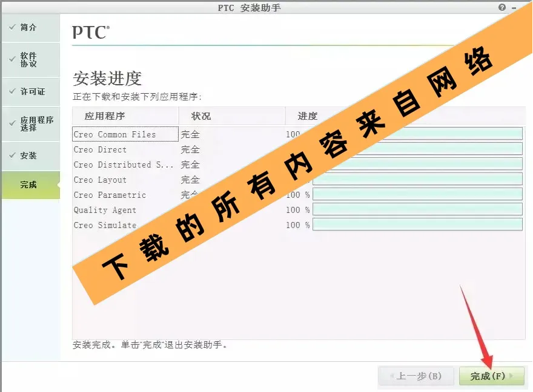Select the 完成 step in sidebar
The image size is (533, 392).
(x=31, y=185)
